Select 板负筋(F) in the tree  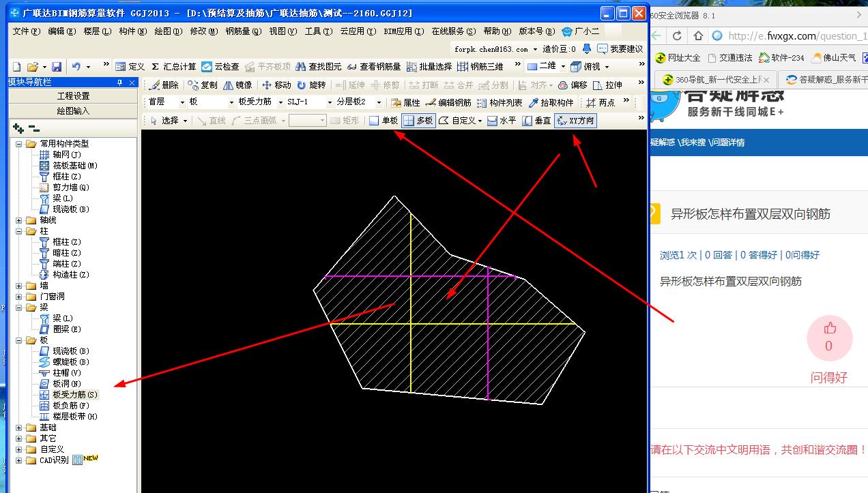point(71,406)
